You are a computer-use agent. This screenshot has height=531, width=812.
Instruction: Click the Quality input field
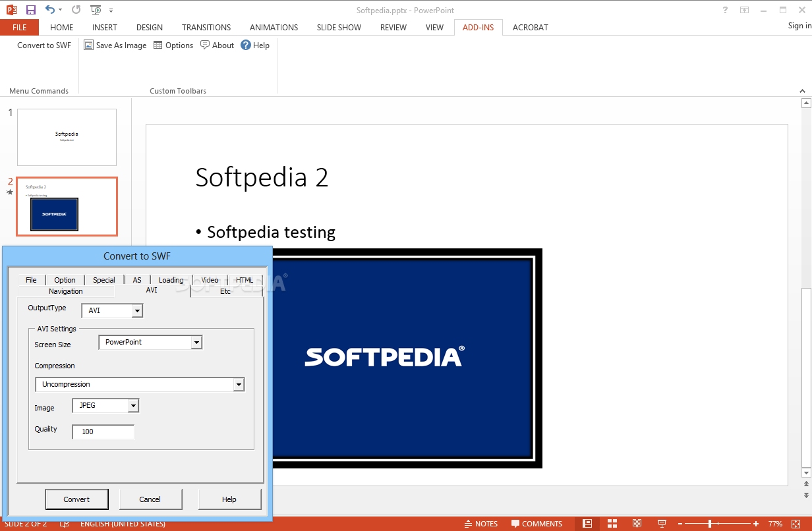click(x=103, y=432)
